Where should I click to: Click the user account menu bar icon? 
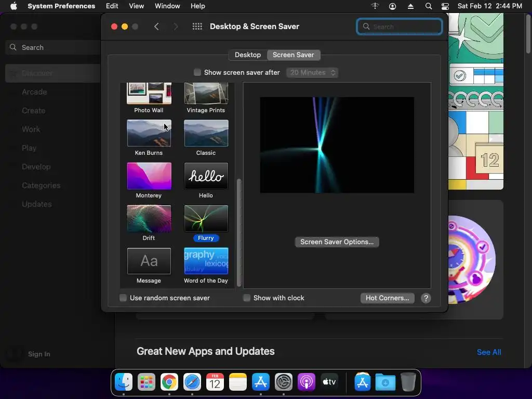coord(393,6)
